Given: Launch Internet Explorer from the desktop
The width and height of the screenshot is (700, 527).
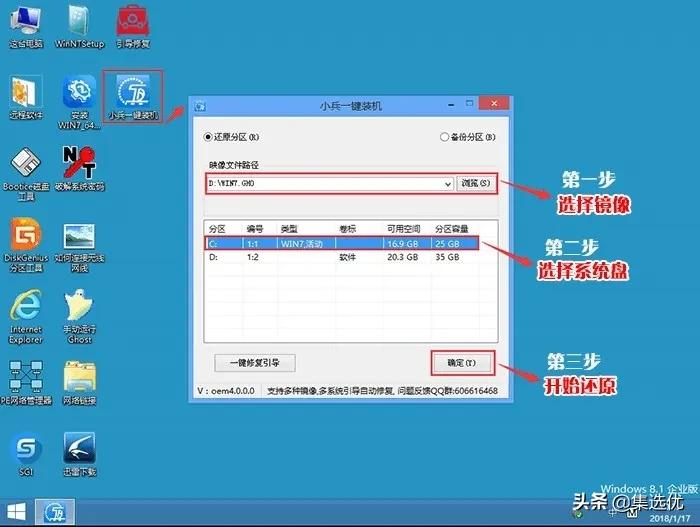Looking at the screenshot, I should click(26, 316).
